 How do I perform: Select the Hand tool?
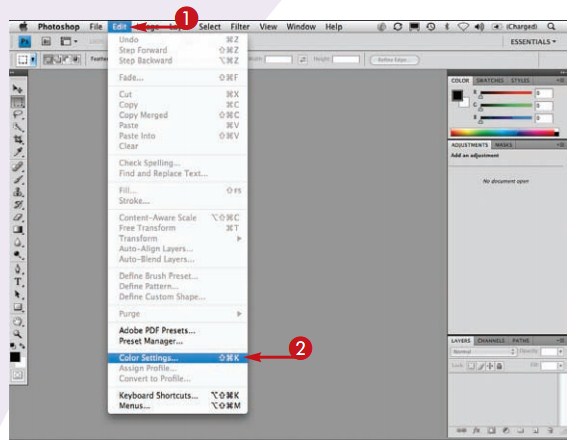(x=18, y=321)
